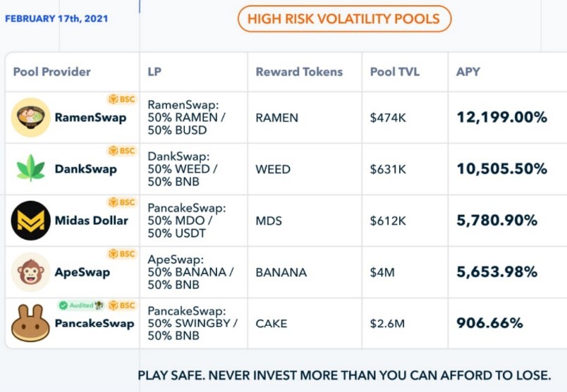Click the Pool Provider column header
The height and width of the screenshot is (392, 567).
tap(51, 72)
